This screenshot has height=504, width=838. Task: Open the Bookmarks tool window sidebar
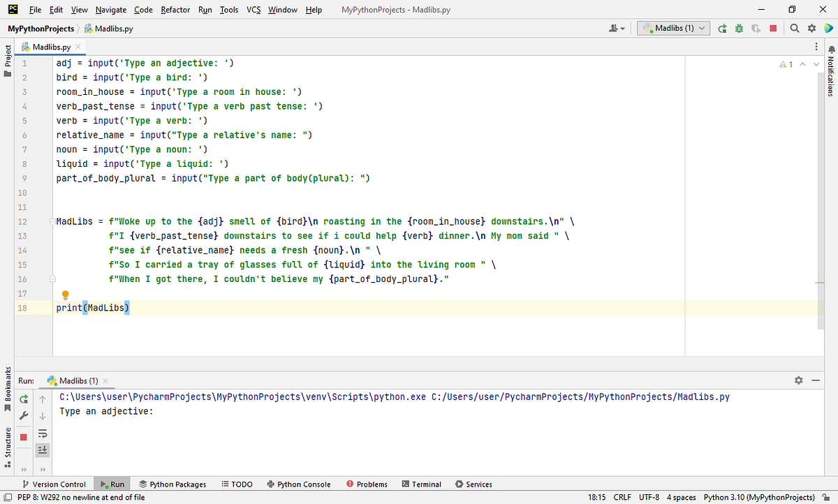click(8, 390)
